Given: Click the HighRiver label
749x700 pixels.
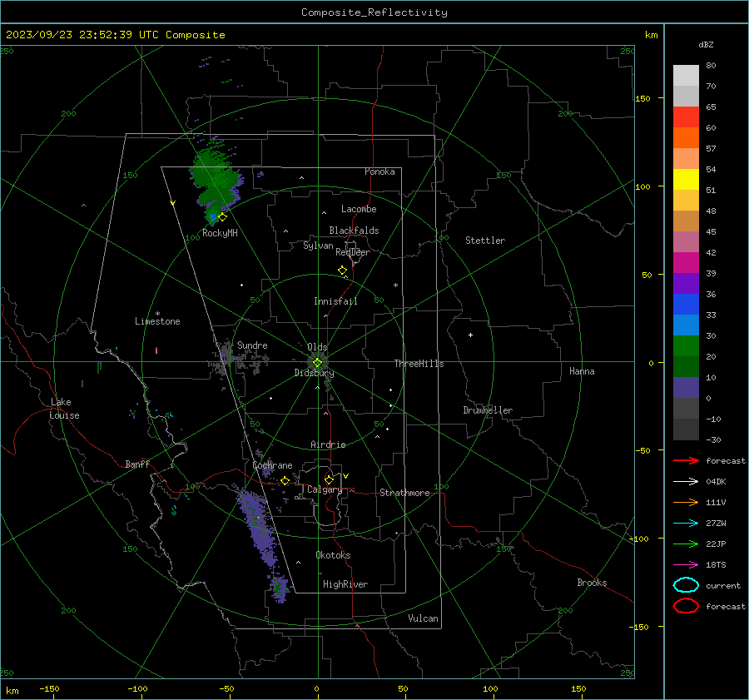Looking at the screenshot, I should click(x=345, y=584).
